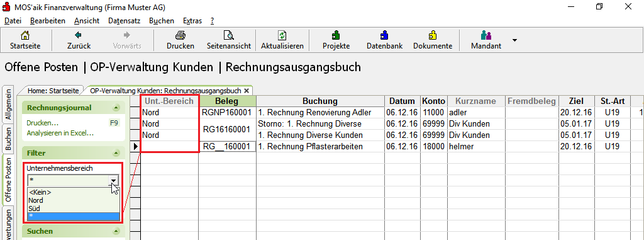Open Dokumente from the toolbar

433,40
